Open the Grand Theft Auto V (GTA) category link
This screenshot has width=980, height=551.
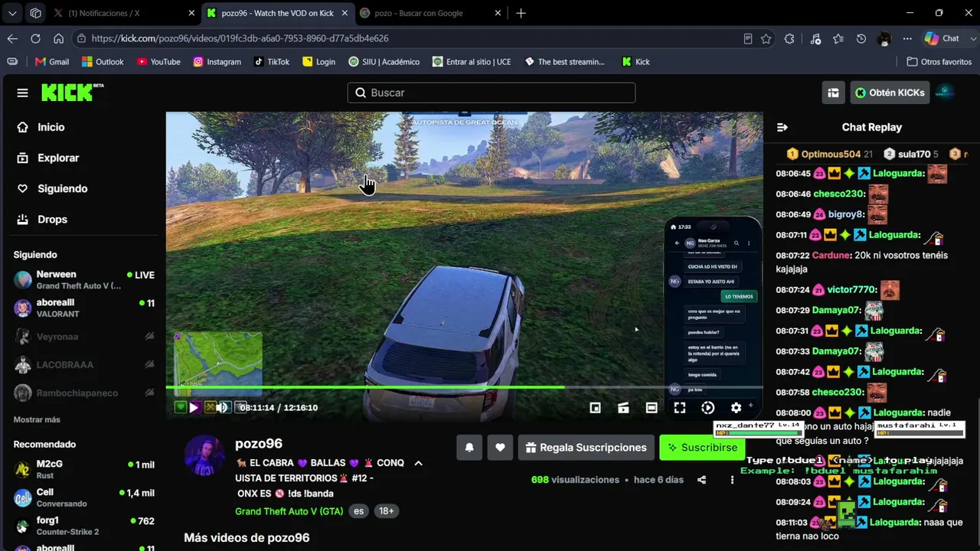click(x=289, y=511)
